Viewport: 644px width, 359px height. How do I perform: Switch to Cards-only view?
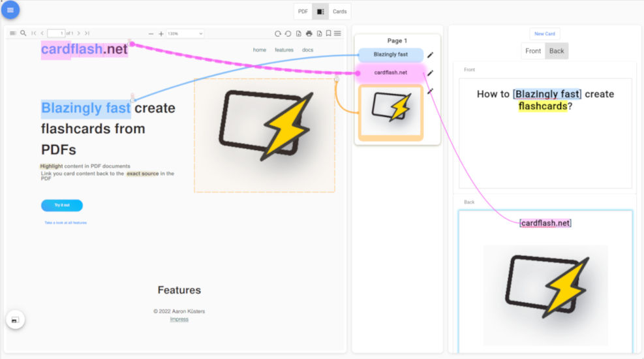pyautogui.click(x=339, y=12)
